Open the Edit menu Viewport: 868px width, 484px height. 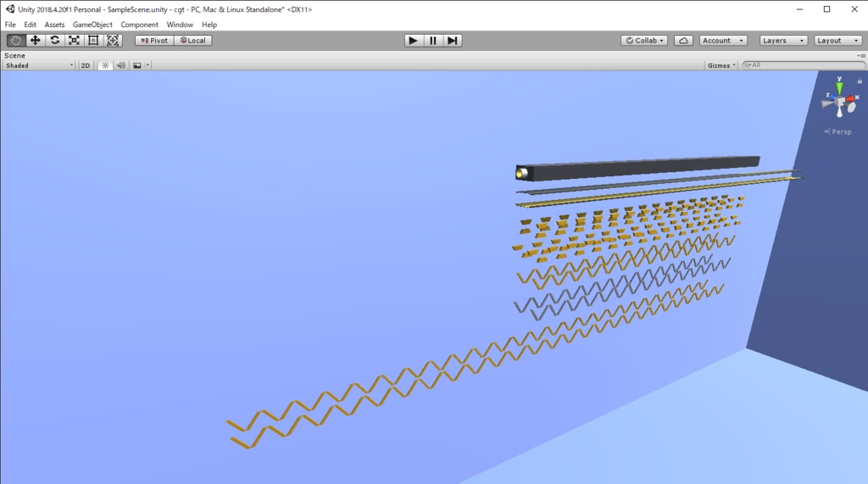point(30,25)
